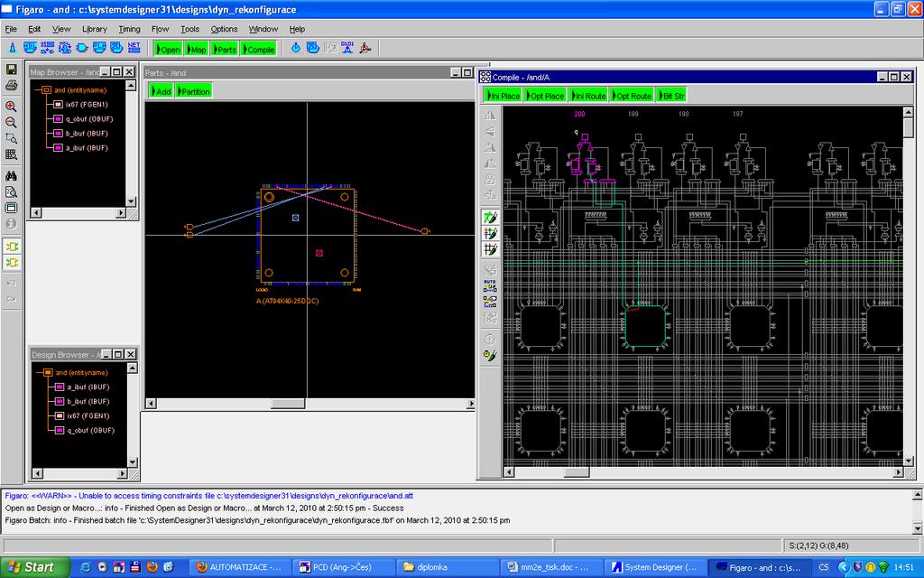Click Ini Route in Compile window
The height and width of the screenshot is (578, 924).
click(588, 96)
